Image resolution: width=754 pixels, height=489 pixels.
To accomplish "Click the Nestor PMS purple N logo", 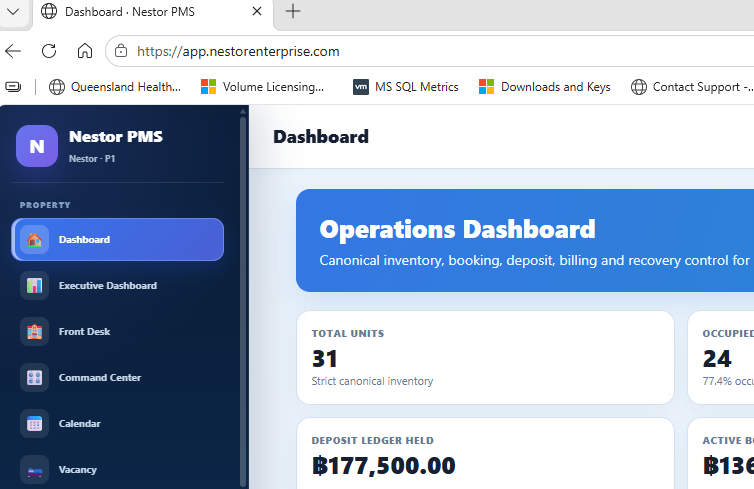I will point(37,146).
